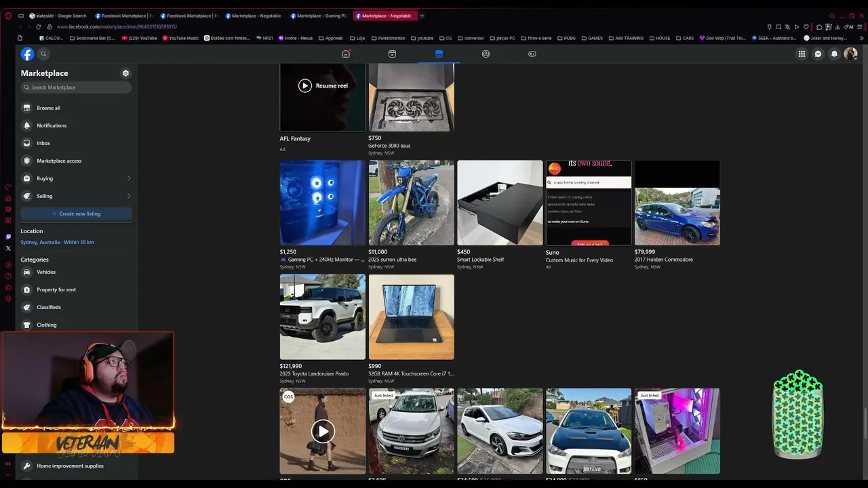Click the Create new listing button

pyautogui.click(x=76, y=213)
